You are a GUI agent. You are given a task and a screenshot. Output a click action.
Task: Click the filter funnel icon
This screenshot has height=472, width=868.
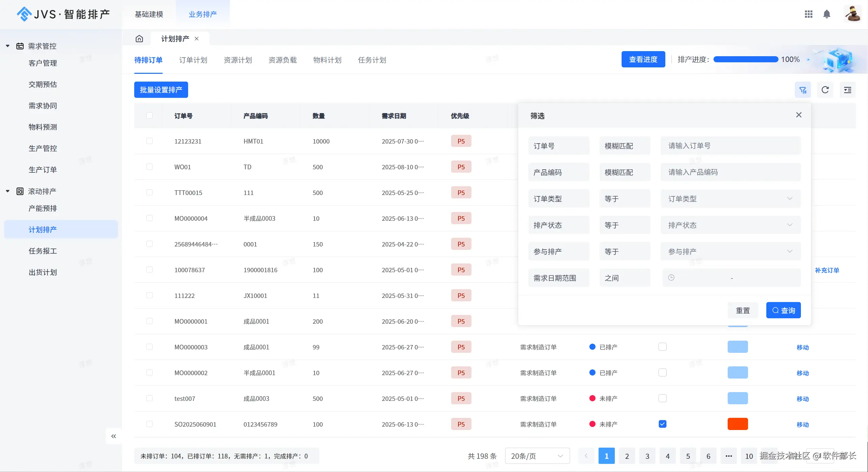[803, 90]
